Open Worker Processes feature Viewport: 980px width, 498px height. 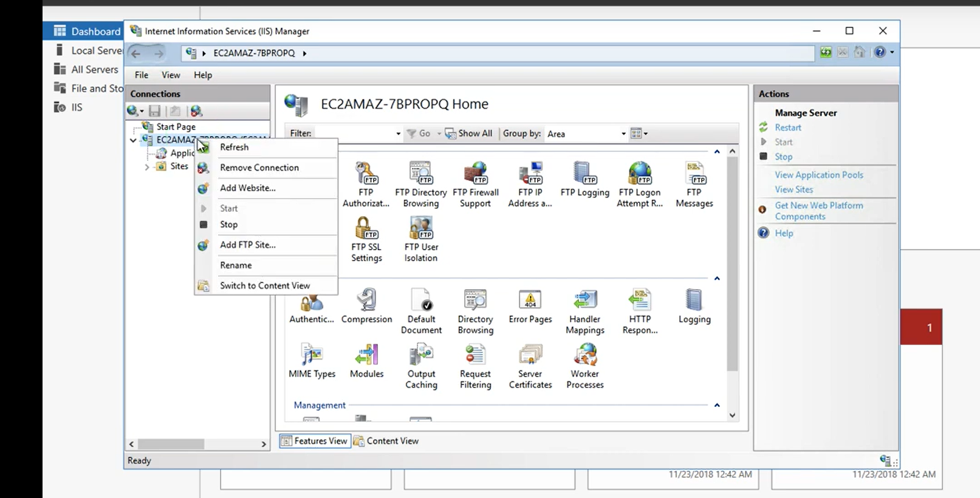point(585,366)
